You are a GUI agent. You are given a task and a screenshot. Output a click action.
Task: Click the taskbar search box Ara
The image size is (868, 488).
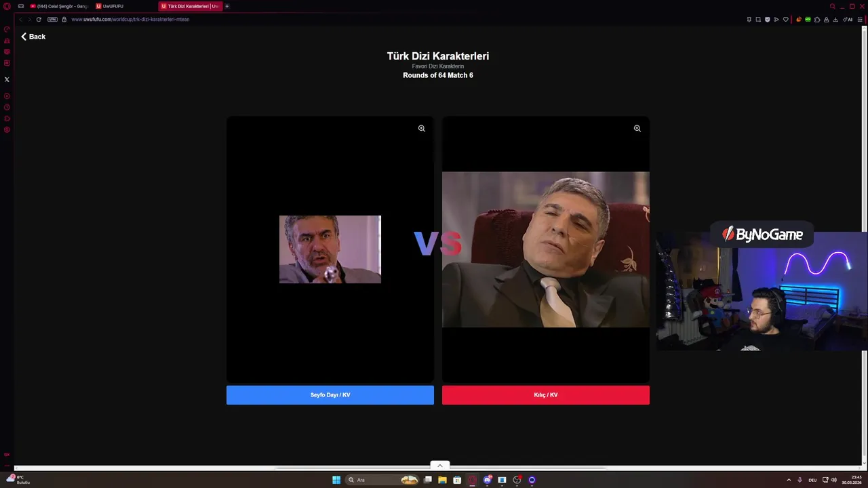pyautogui.click(x=383, y=480)
